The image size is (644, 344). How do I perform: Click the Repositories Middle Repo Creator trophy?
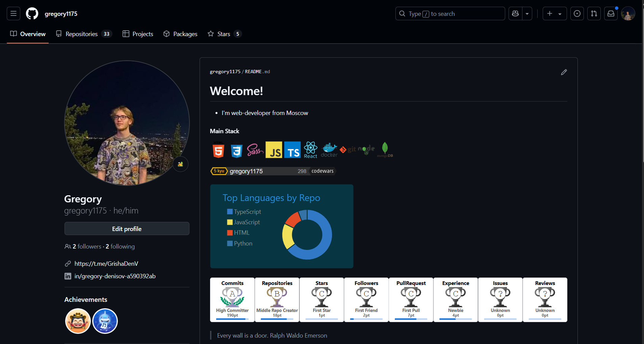(x=277, y=300)
